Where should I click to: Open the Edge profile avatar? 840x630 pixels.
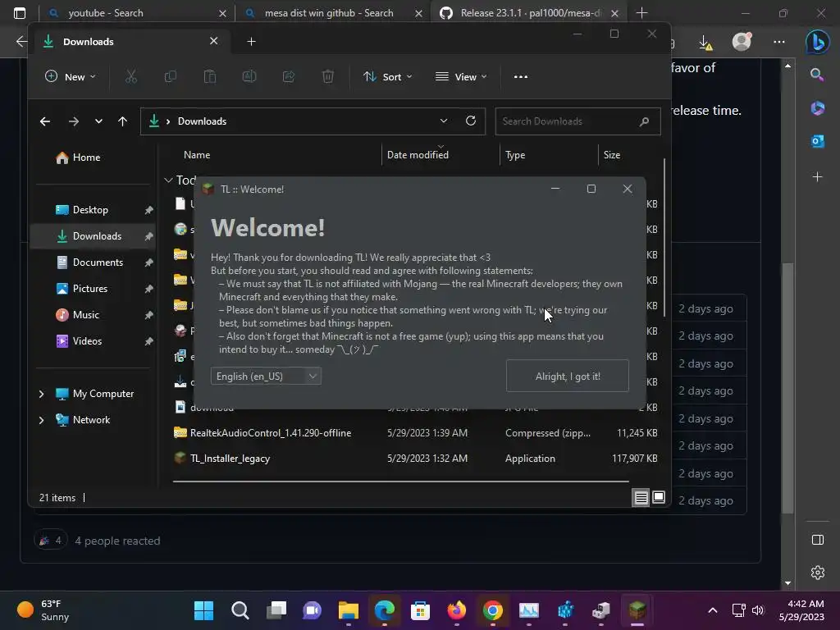(742, 41)
